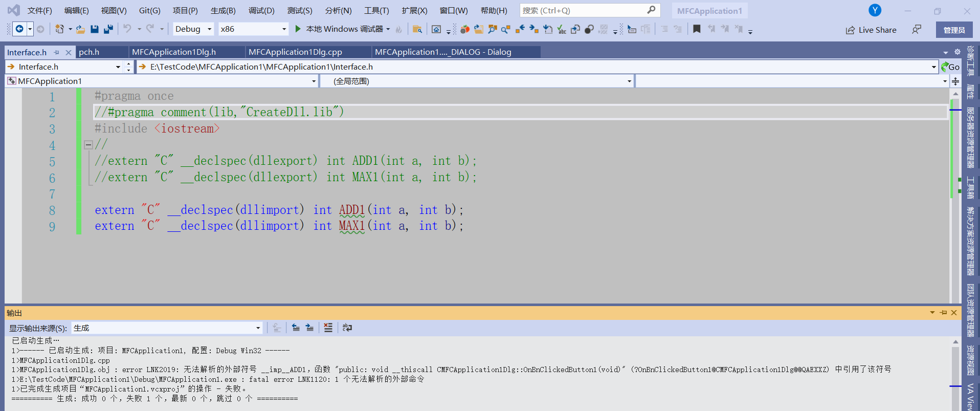Click the Y account avatar icon
The width and height of the screenshot is (980, 411).
[x=875, y=10]
